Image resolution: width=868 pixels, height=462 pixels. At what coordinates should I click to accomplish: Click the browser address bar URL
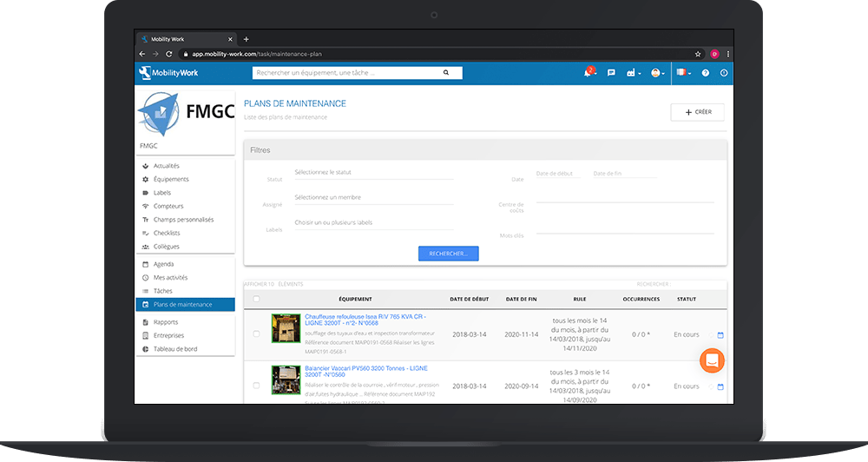(257, 54)
